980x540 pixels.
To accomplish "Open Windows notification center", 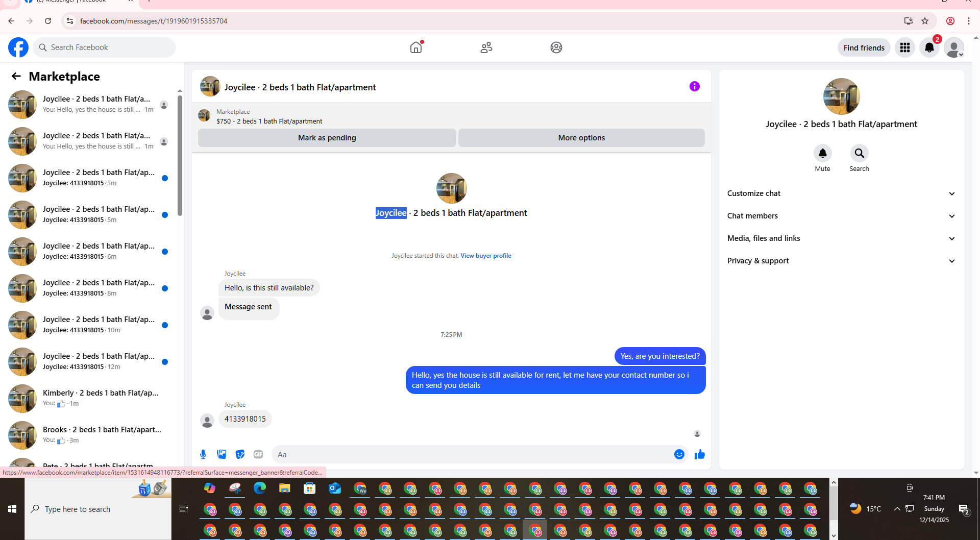I will pos(964,509).
